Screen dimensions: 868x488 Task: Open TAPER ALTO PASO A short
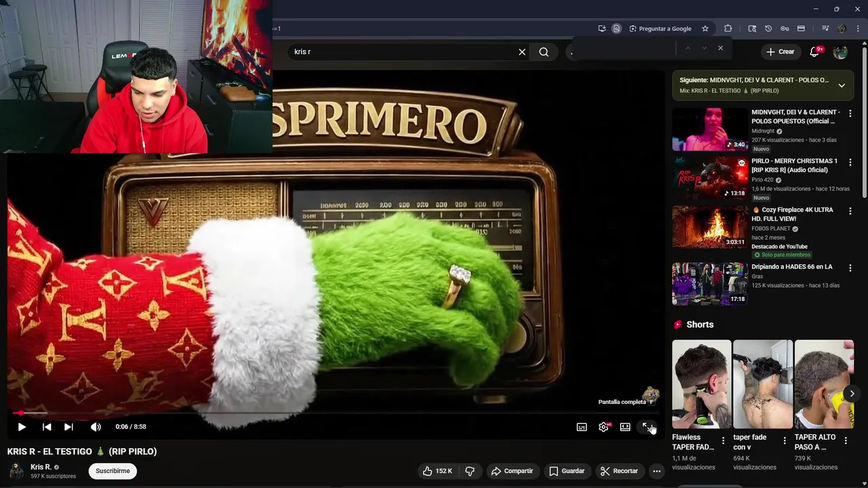coord(824,384)
